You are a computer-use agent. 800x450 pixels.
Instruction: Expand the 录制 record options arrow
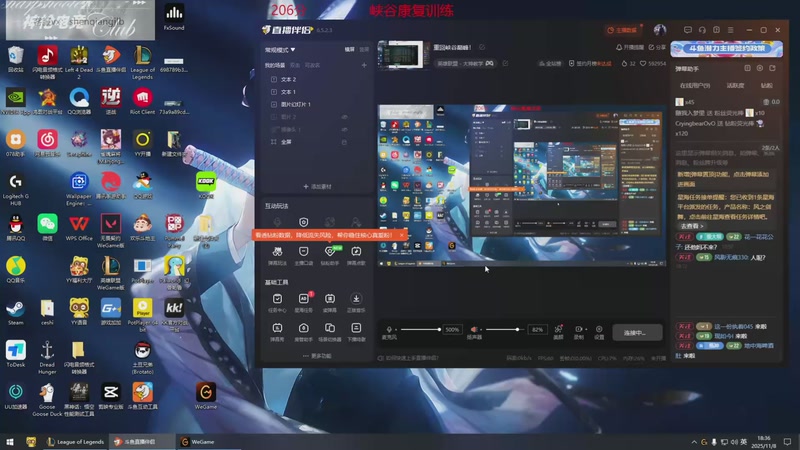[586, 330]
